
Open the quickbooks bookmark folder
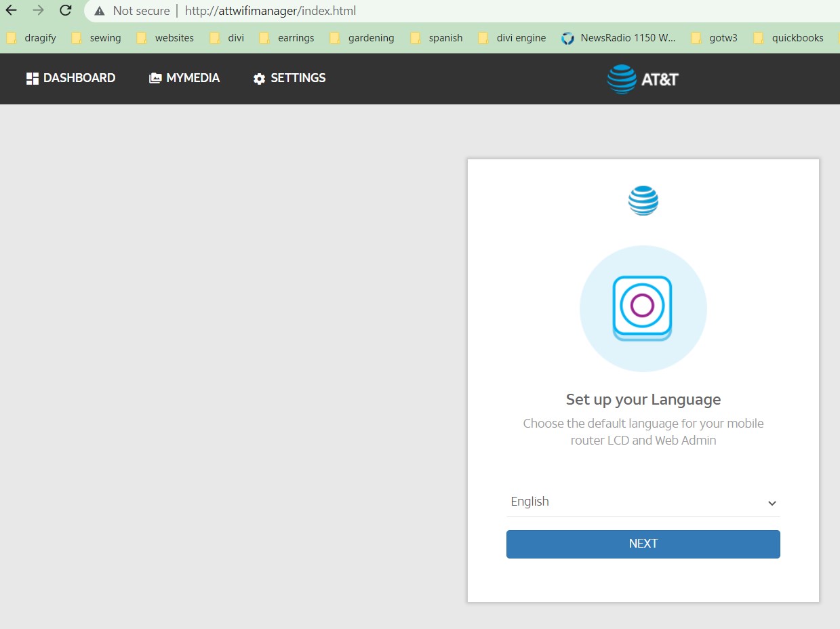(788, 38)
